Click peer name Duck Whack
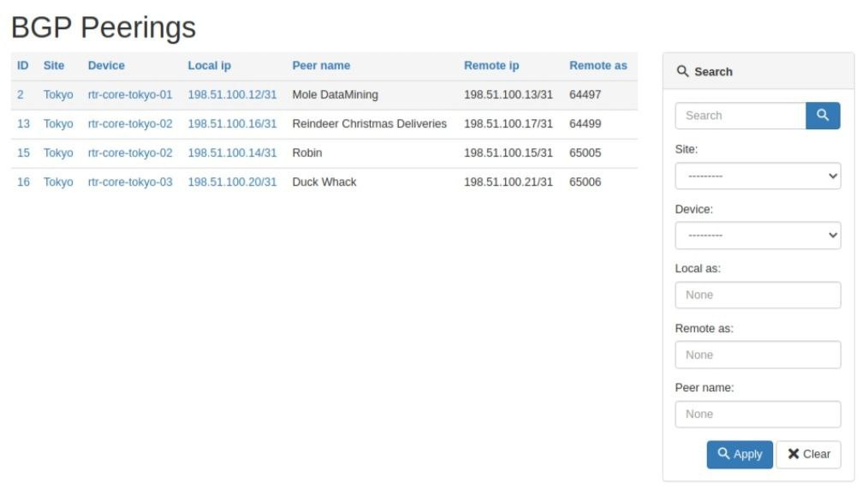 [324, 182]
